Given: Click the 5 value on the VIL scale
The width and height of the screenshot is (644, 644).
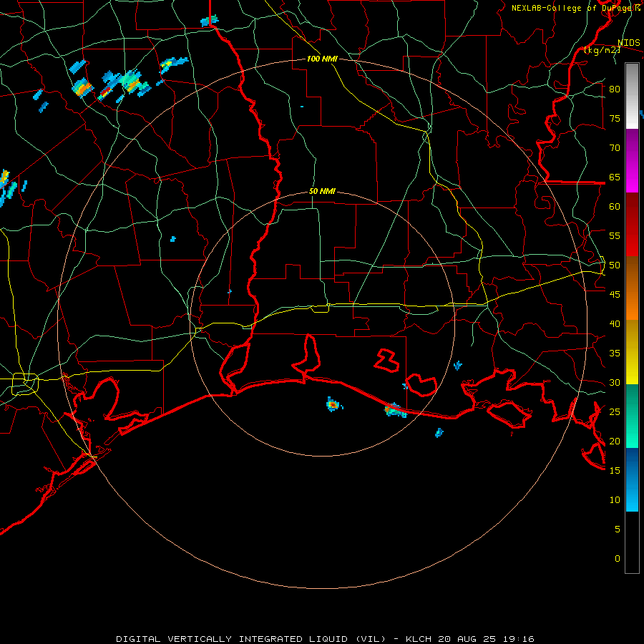Looking at the screenshot, I should pos(617,530).
